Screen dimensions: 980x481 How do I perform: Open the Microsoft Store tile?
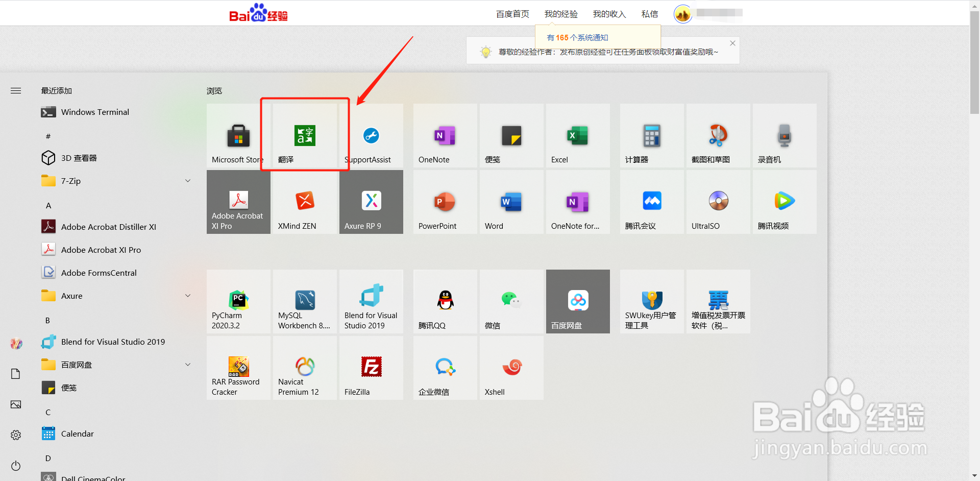[x=238, y=136]
